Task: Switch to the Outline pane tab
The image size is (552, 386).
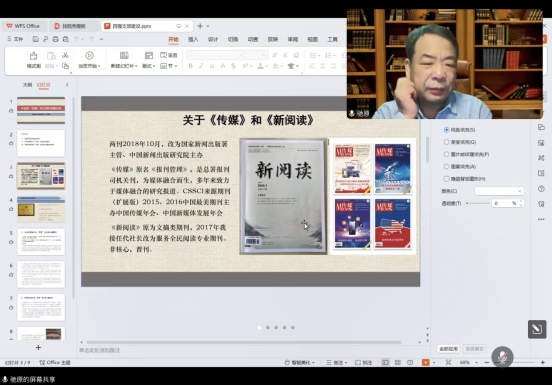Action: point(27,85)
